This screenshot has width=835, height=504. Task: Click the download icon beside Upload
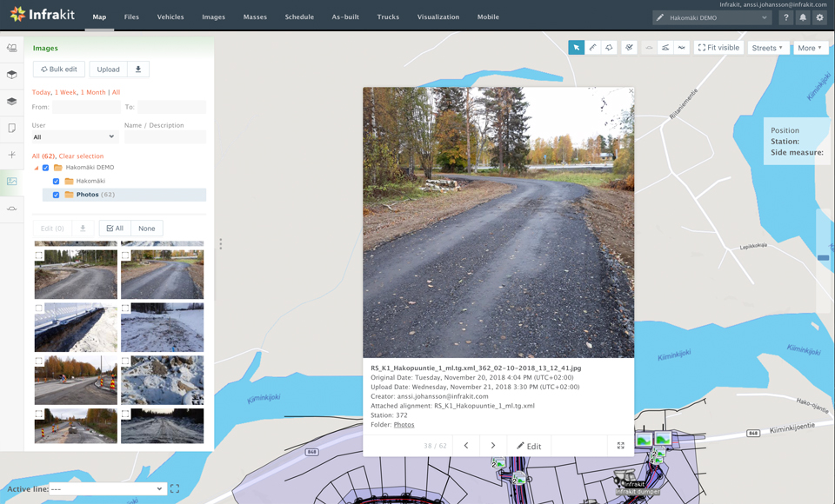pyautogui.click(x=137, y=70)
